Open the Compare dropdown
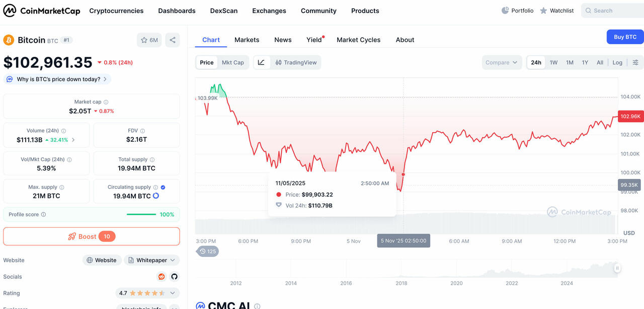644x309 pixels. pos(501,62)
